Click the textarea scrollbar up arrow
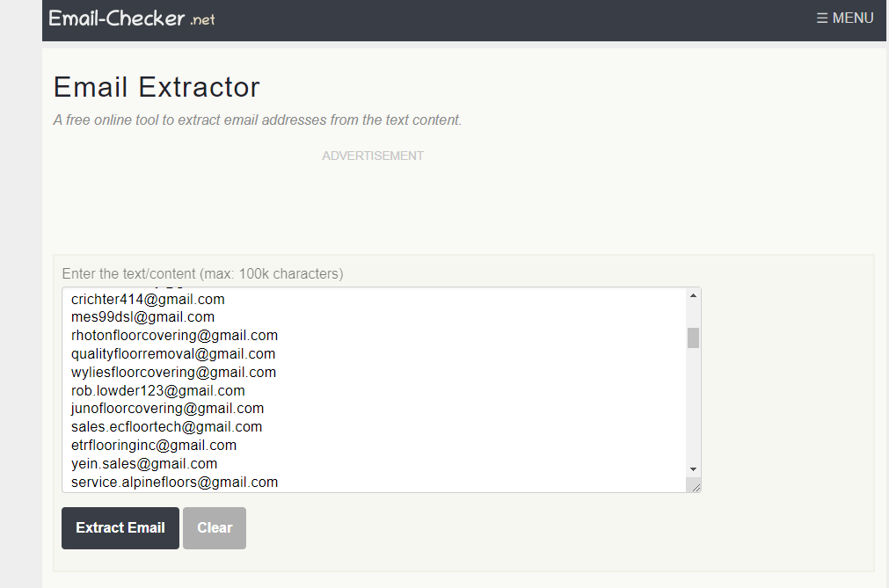The height and width of the screenshot is (588, 889). click(693, 295)
